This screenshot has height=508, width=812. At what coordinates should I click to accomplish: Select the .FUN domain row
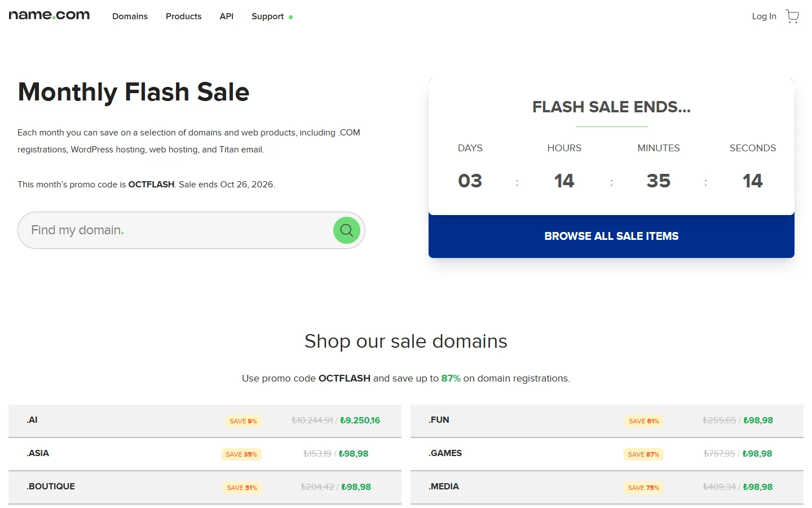607,421
